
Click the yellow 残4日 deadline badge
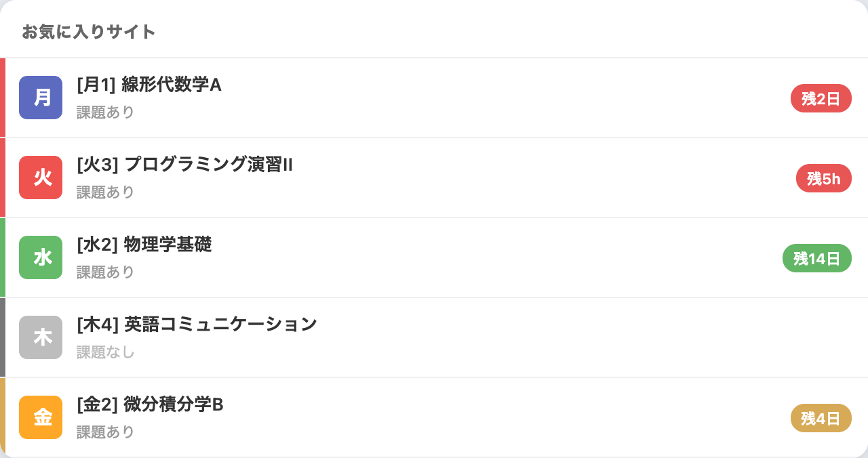pos(821,417)
